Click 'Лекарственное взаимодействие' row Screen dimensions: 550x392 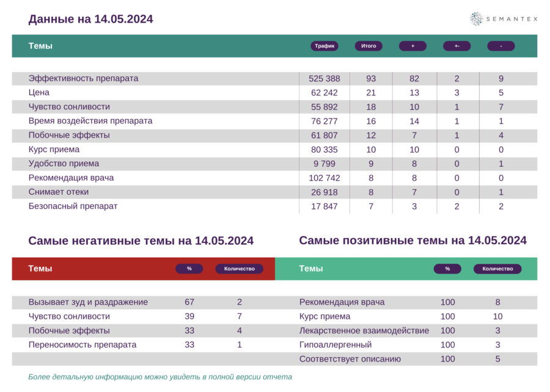click(x=406, y=330)
